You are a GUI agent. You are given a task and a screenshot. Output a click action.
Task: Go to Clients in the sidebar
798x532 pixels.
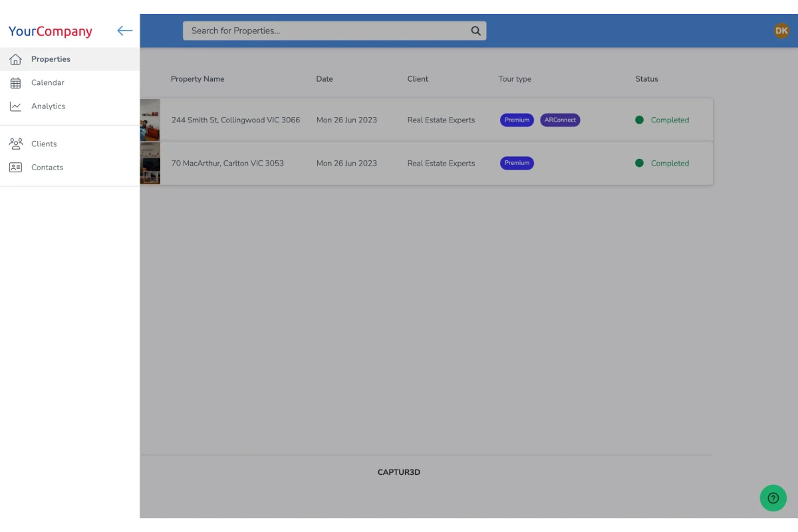click(x=70, y=144)
